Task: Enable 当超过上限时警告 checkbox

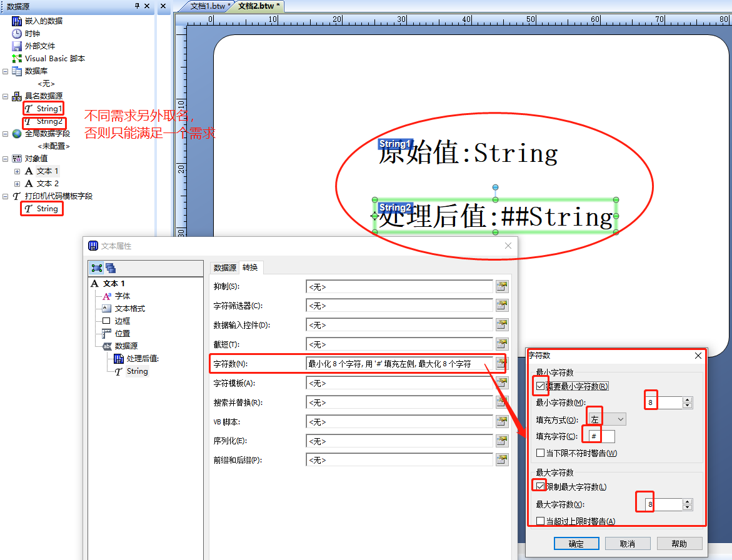Action: [541, 520]
